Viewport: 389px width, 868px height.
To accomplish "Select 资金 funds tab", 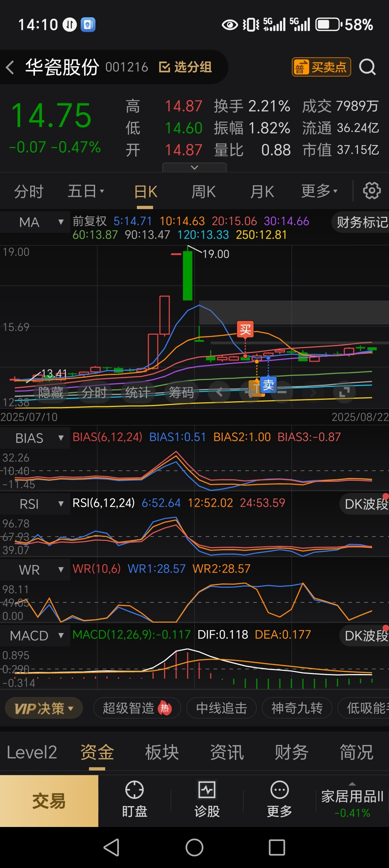I will (97, 752).
